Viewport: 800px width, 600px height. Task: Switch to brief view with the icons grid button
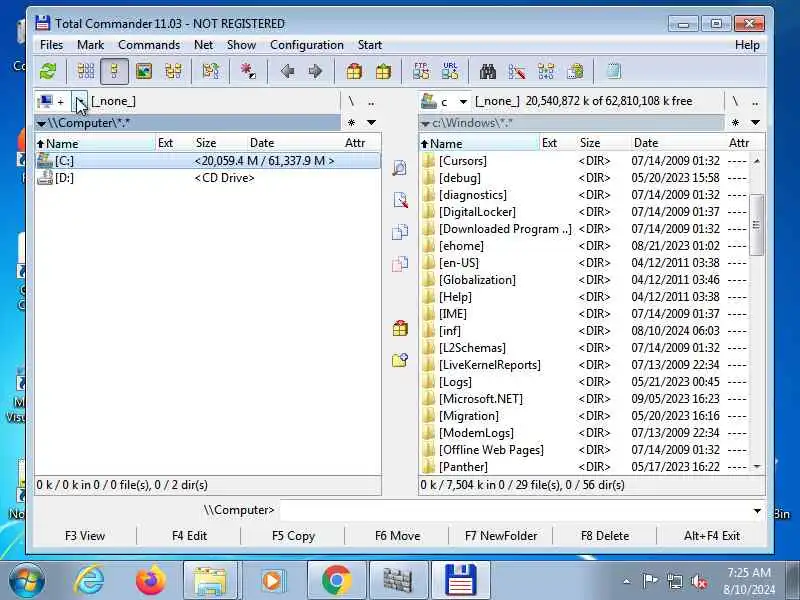point(86,71)
